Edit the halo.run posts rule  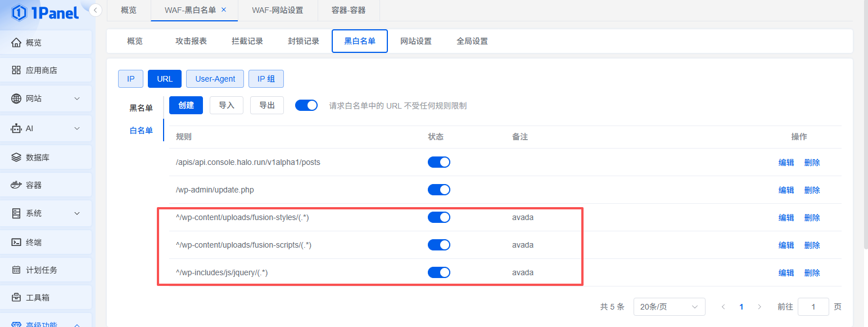click(x=786, y=163)
